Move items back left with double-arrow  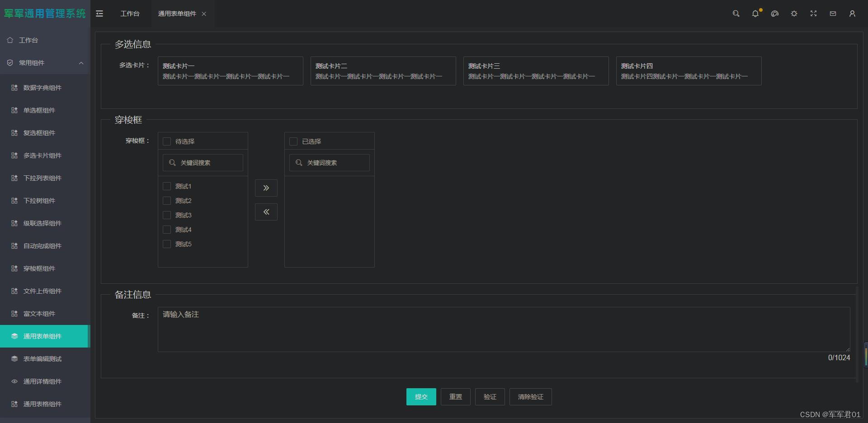pos(266,212)
